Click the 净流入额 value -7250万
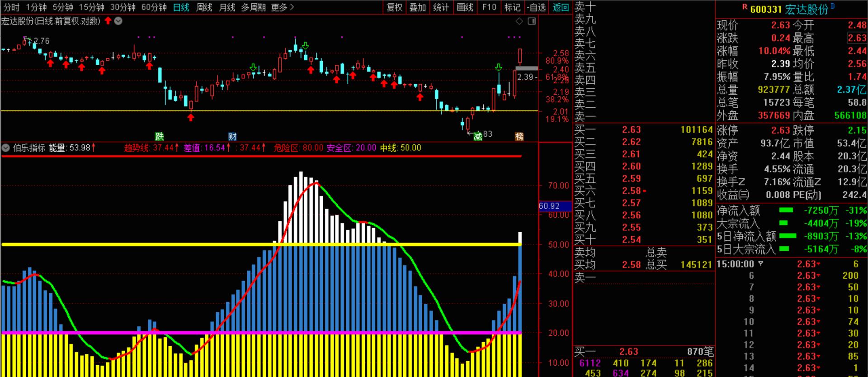Viewport: 868px width, 377px height. click(821, 210)
